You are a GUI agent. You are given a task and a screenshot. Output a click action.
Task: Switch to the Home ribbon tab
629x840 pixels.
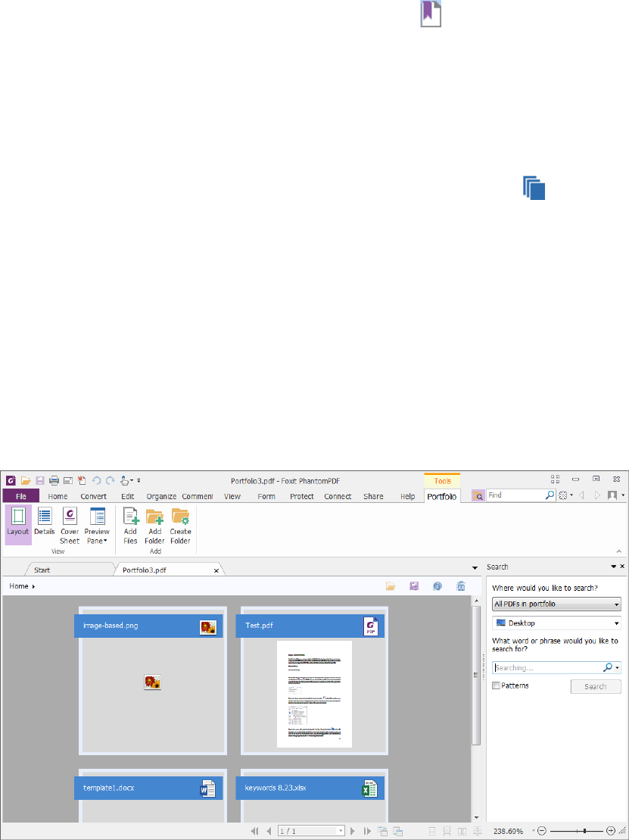(58, 497)
